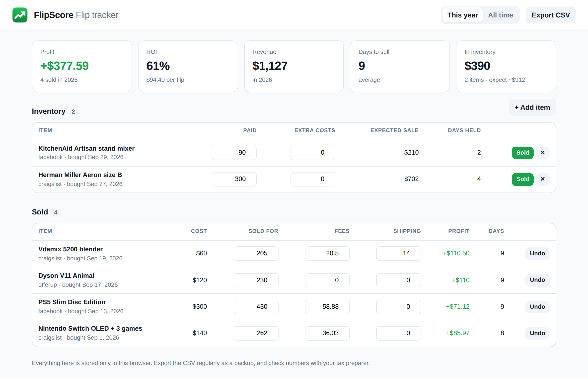Viewport: 588px width, 379px height.
Task: Select the Profit +$377.59 summary value
Action: (65, 66)
